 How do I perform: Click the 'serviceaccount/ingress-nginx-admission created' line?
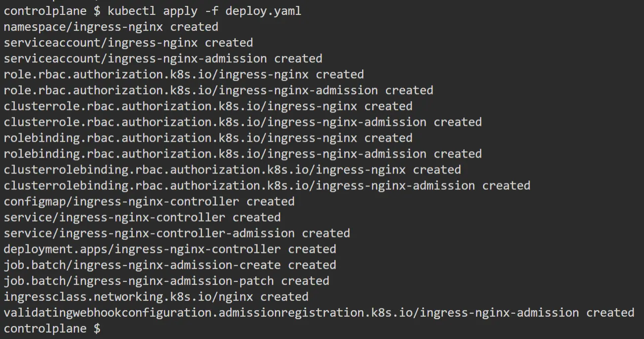pos(162,58)
